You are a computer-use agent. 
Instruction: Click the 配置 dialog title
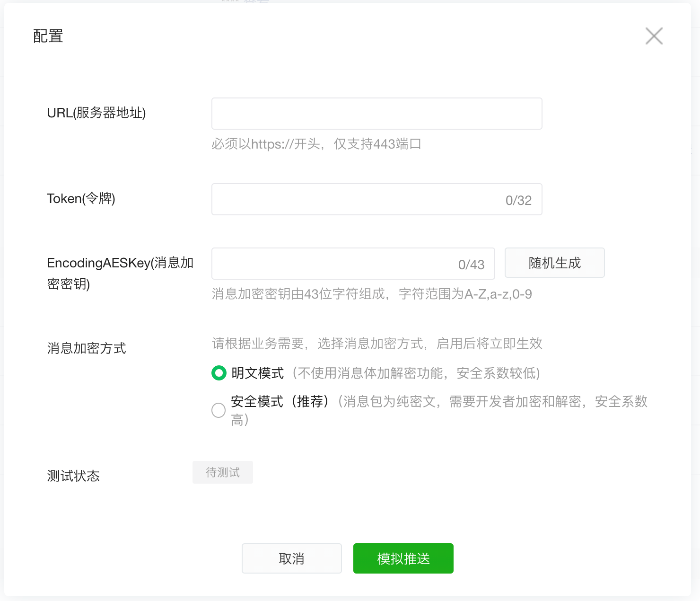pos(48,36)
